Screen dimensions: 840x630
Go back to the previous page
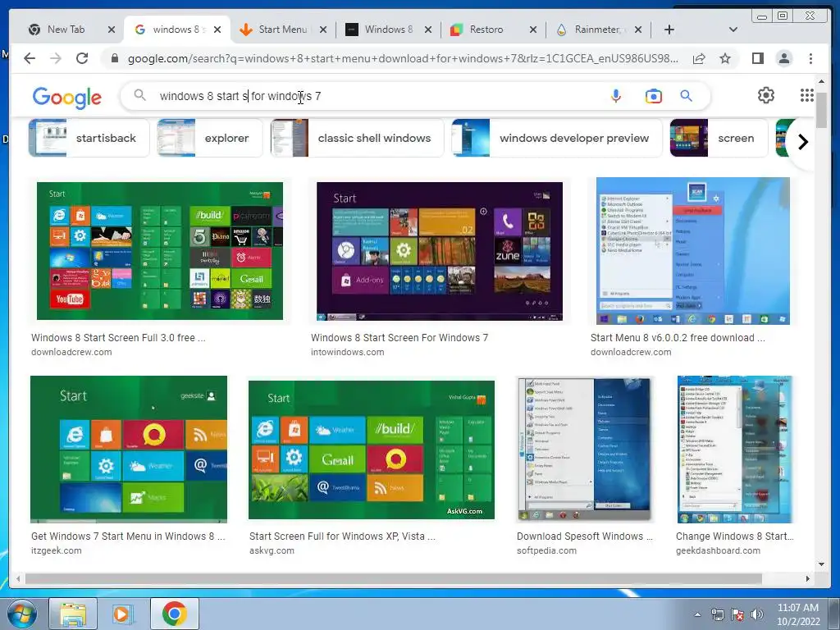pos(30,58)
